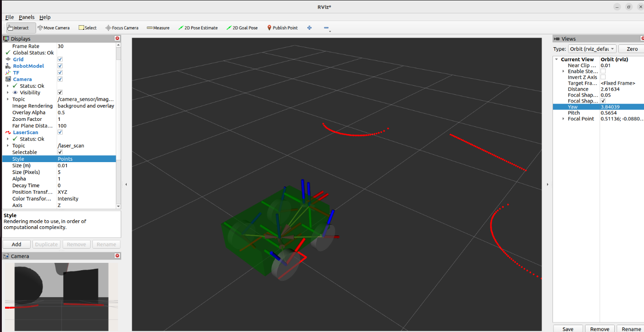Viewport: 644px width, 332px height.
Task: Edit the Overlay Alpha value 0.5
Action: [x=86, y=113]
